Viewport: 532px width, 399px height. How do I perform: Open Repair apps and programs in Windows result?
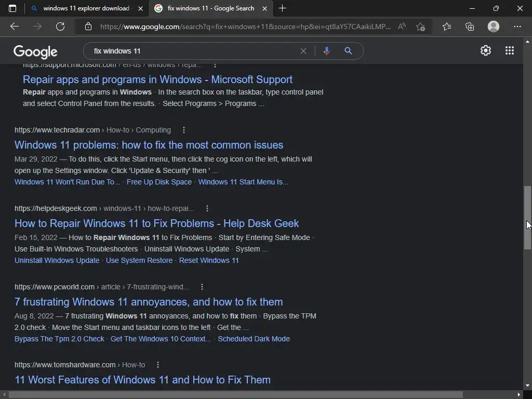click(157, 79)
